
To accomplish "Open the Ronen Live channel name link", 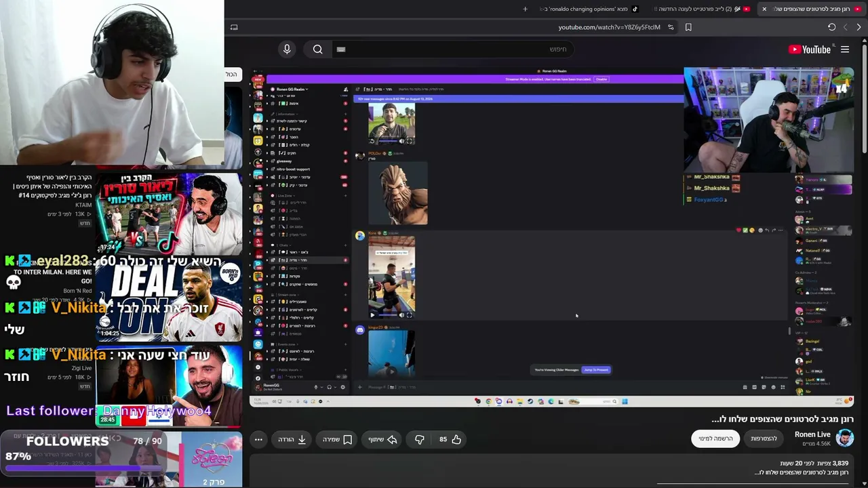I will pyautogui.click(x=812, y=434).
